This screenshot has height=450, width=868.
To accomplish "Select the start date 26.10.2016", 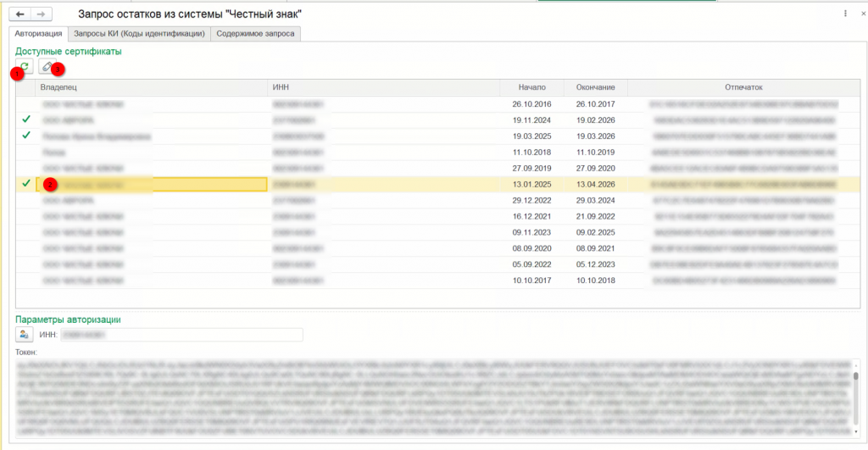I will point(532,104).
